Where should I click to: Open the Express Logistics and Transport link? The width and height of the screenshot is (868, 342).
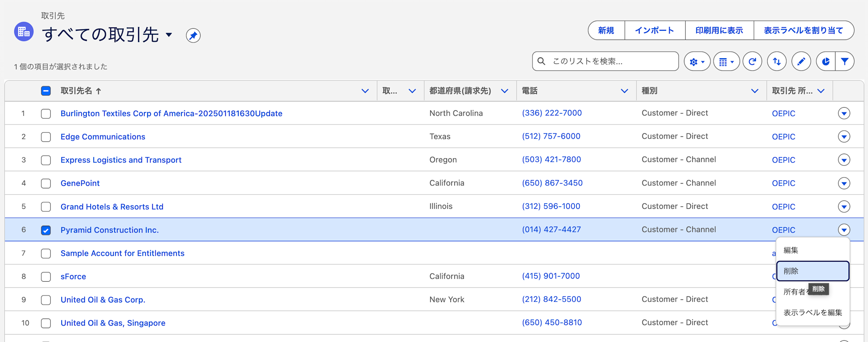tap(121, 160)
